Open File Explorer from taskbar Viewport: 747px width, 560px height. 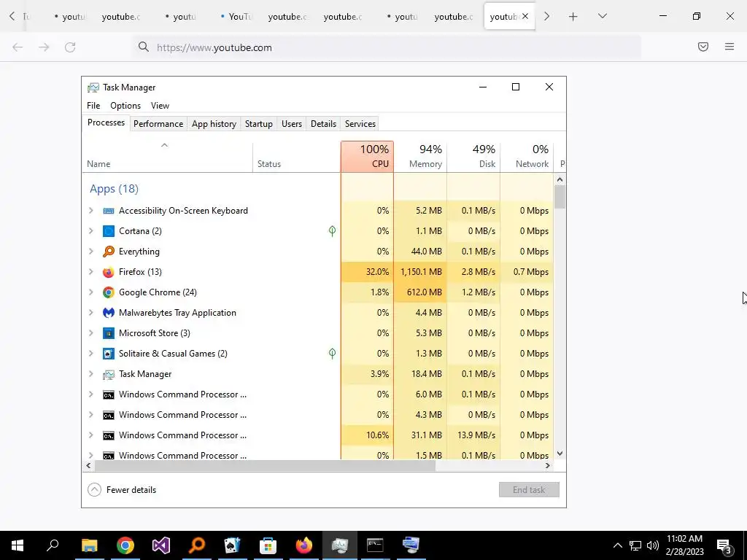click(x=89, y=545)
